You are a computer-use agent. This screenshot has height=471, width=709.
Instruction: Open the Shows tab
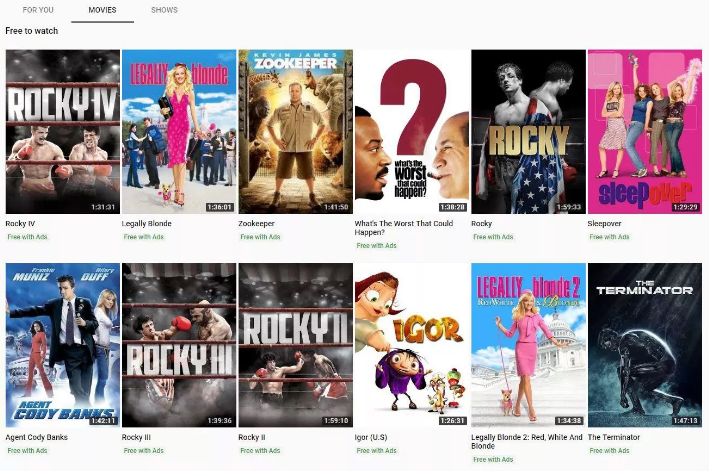(x=164, y=10)
